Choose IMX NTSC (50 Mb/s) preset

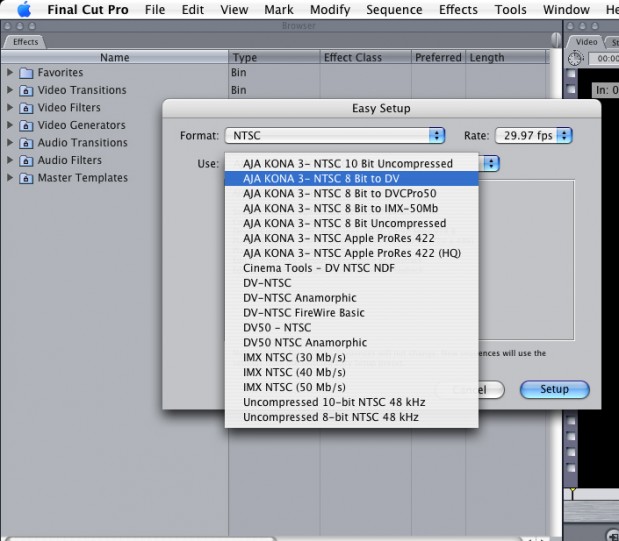click(351, 387)
